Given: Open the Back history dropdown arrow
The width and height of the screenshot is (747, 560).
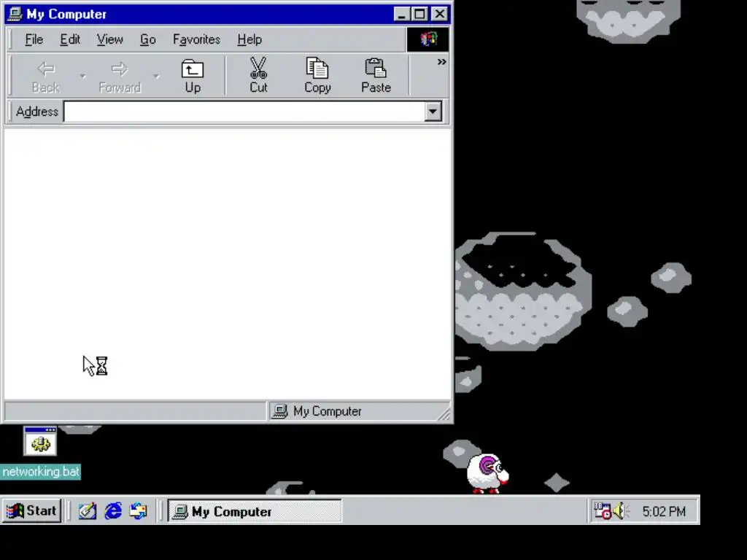Looking at the screenshot, I should point(82,76).
